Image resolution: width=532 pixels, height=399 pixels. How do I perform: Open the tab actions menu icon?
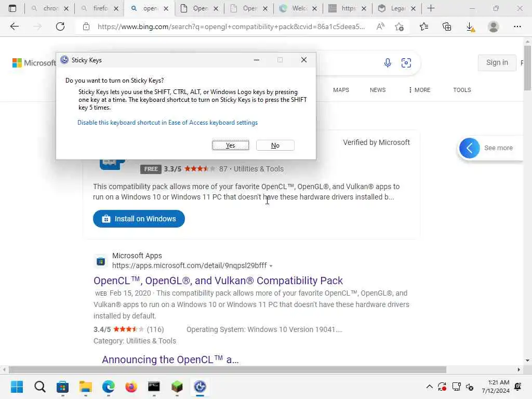tap(12, 8)
